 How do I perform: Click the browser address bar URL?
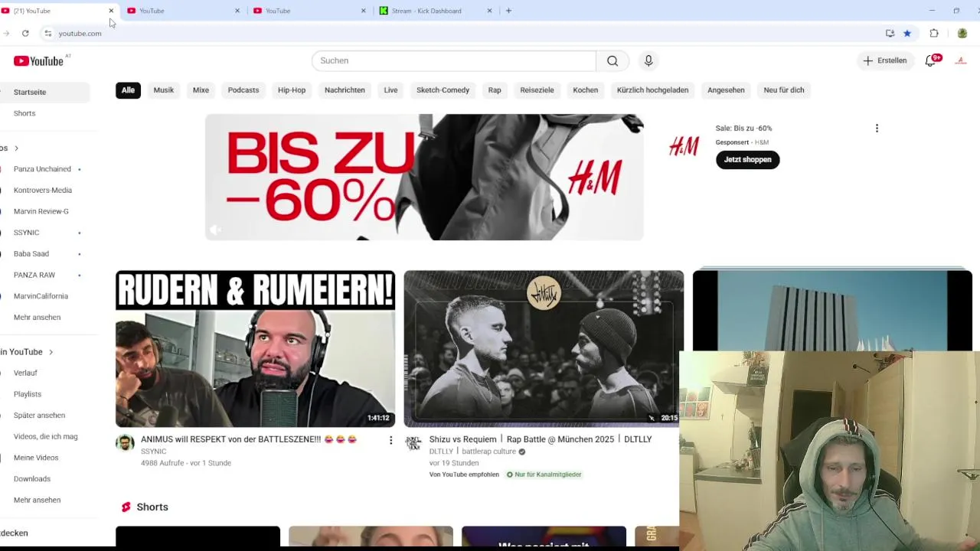point(80,34)
